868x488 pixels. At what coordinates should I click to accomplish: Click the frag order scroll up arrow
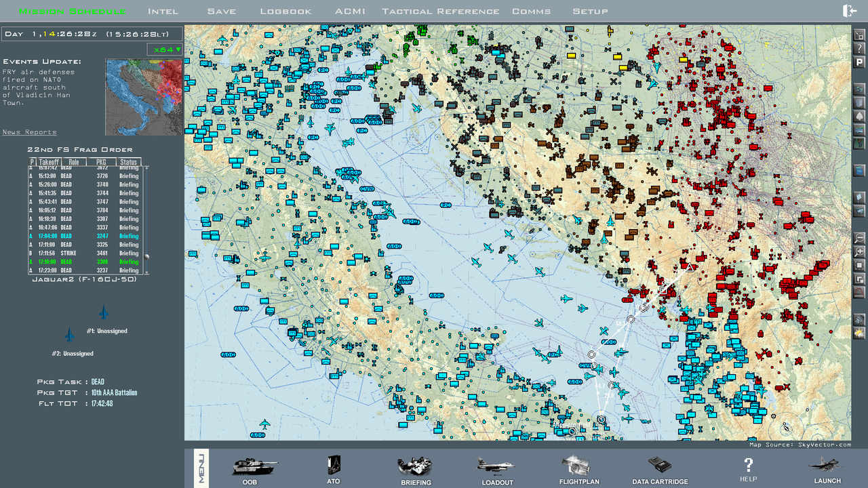tap(146, 169)
